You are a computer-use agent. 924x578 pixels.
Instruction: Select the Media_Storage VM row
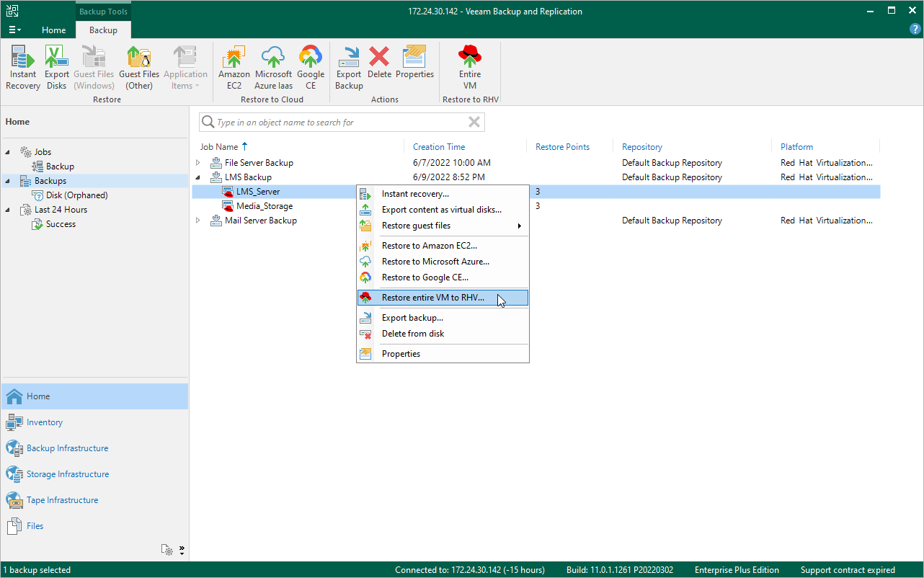point(536,206)
